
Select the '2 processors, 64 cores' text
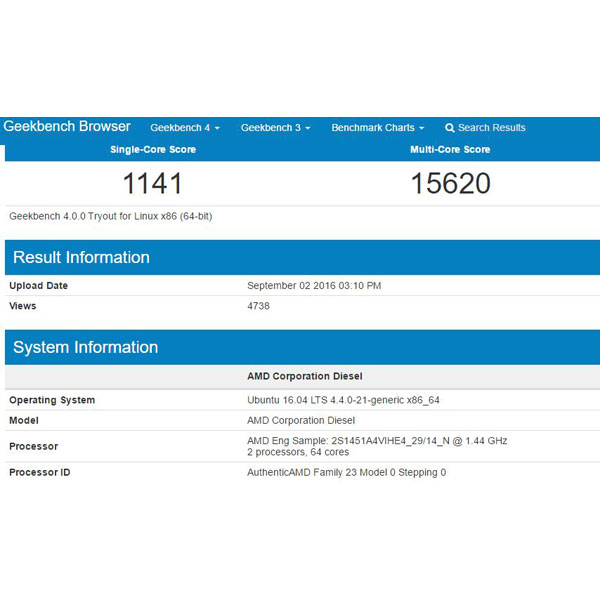click(x=298, y=452)
